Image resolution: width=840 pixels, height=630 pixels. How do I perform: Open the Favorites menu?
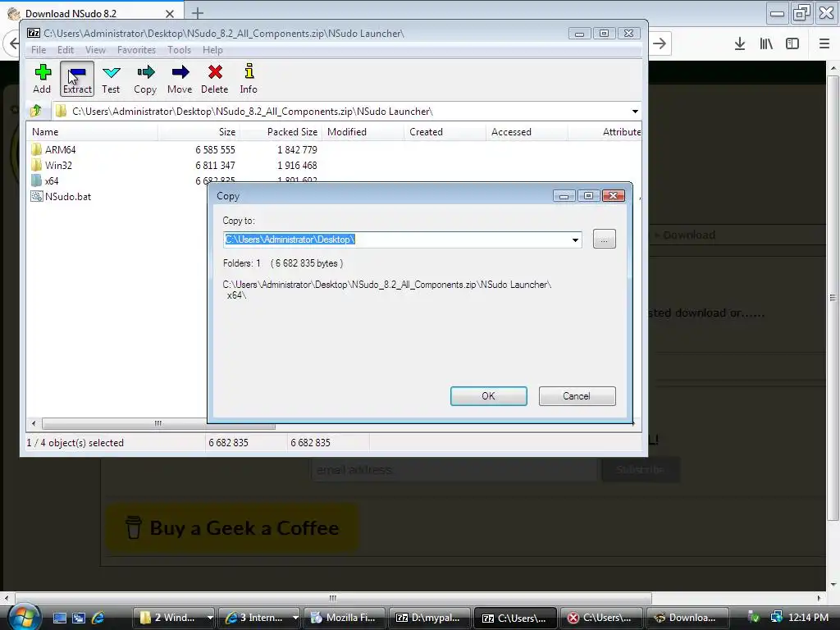click(137, 50)
